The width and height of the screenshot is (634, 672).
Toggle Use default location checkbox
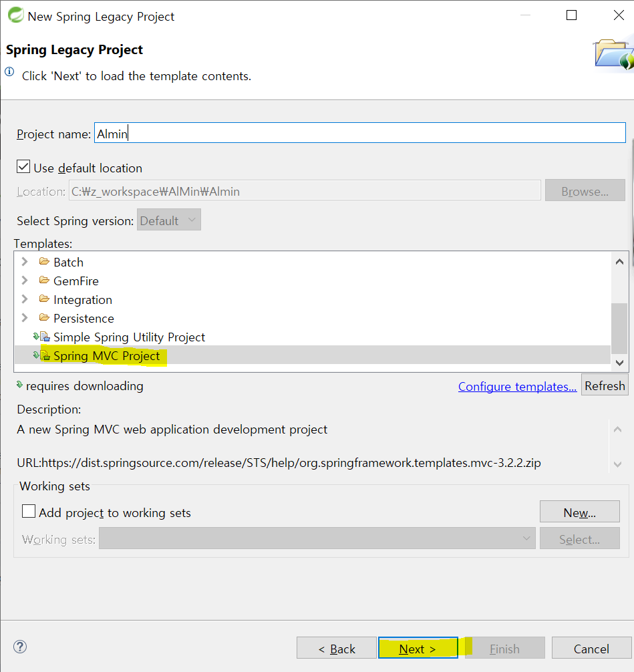[x=23, y=167]
